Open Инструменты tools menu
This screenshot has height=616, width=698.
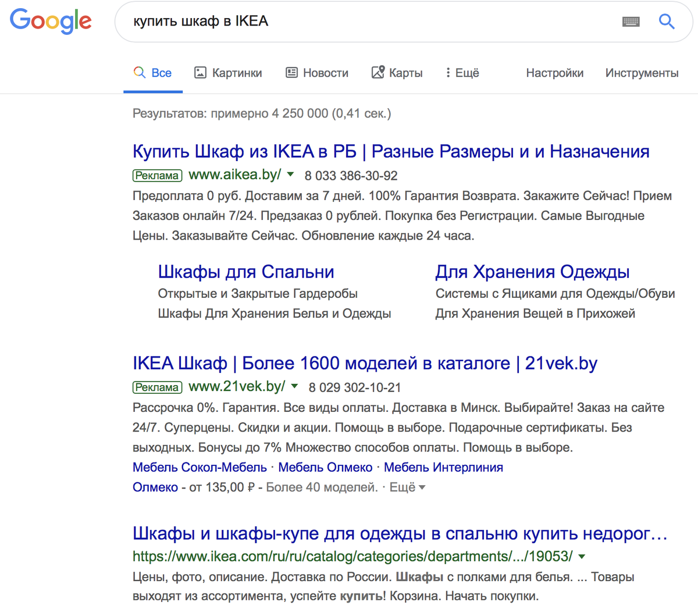coord(642,73)
